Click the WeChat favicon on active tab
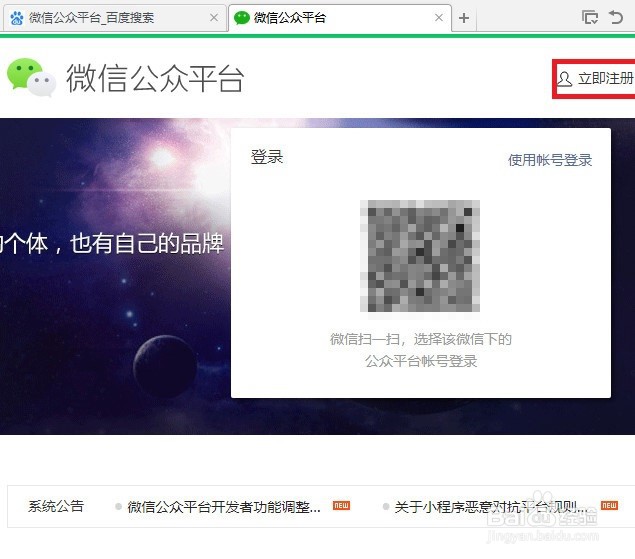Viewport: 635px width, 559px height. [242, 18]
